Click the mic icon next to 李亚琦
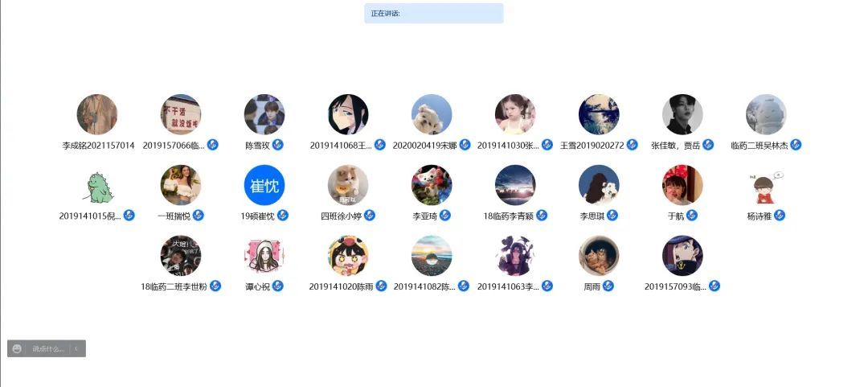Screen dimensions: 868x387 445,216
